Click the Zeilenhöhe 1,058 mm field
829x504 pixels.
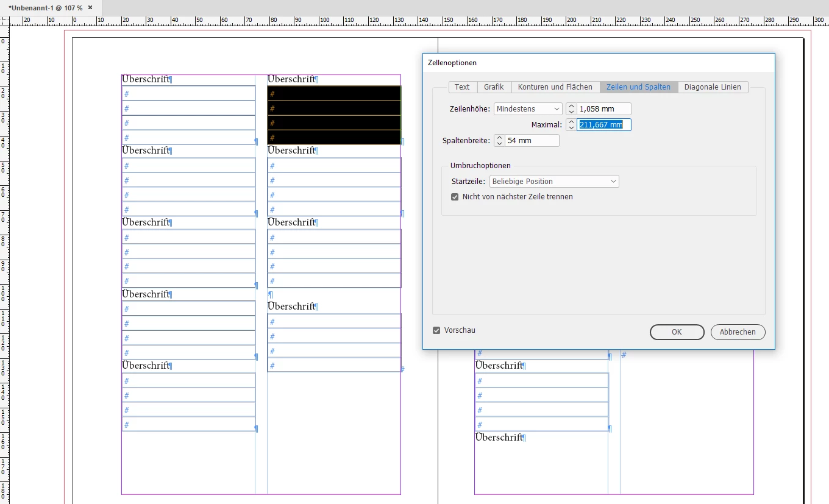(603, 109)
